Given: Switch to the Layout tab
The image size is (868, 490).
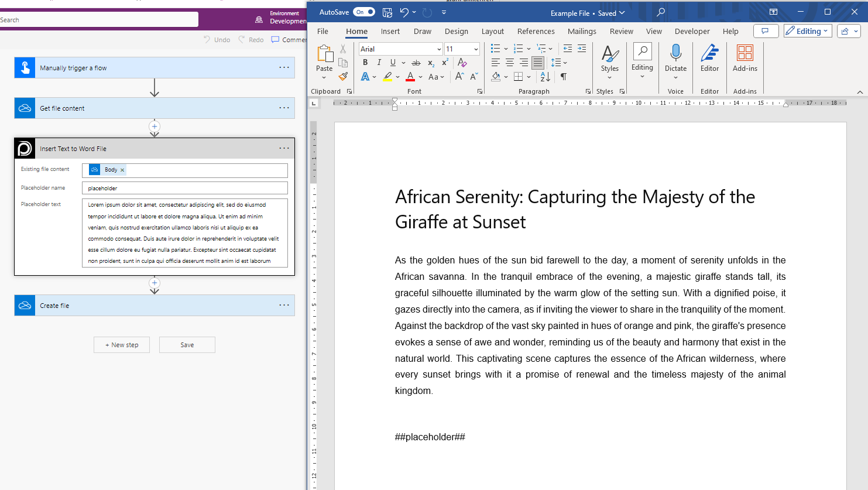Looking at the screenshot, I should pyautogui.click(x=492, y=32).
